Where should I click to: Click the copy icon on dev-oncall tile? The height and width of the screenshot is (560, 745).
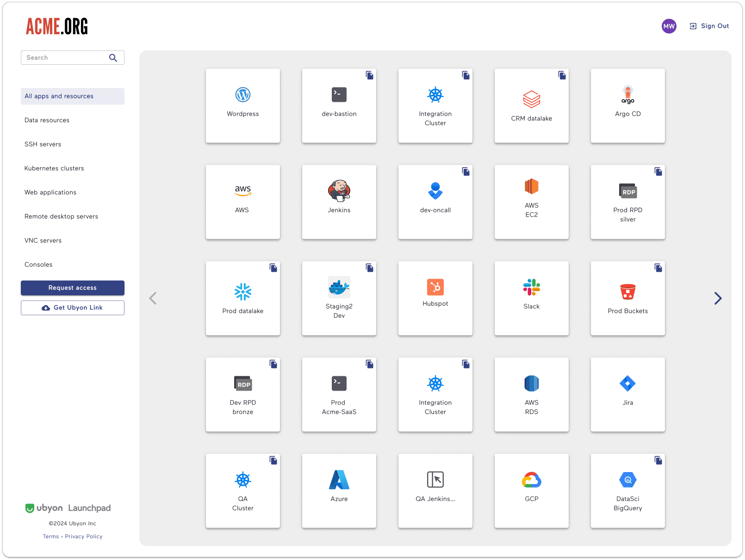click(466, 172)
